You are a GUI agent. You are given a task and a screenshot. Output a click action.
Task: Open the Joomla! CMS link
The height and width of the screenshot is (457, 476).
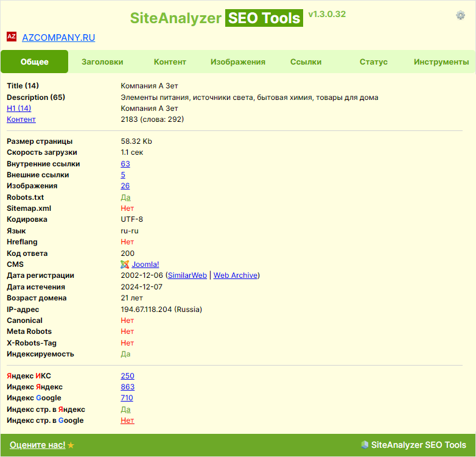click(145, 264)
